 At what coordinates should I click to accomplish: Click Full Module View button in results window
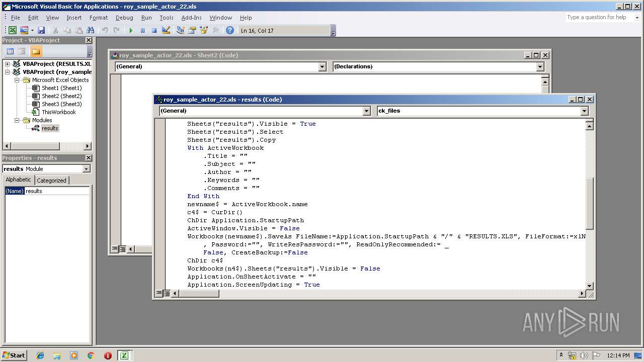click(167, 293)
